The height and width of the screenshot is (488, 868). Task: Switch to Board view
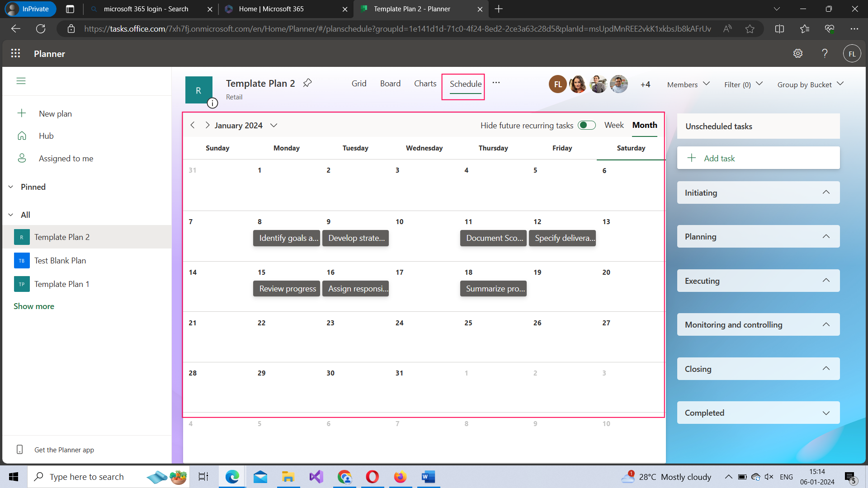click(x=390, y=84)
